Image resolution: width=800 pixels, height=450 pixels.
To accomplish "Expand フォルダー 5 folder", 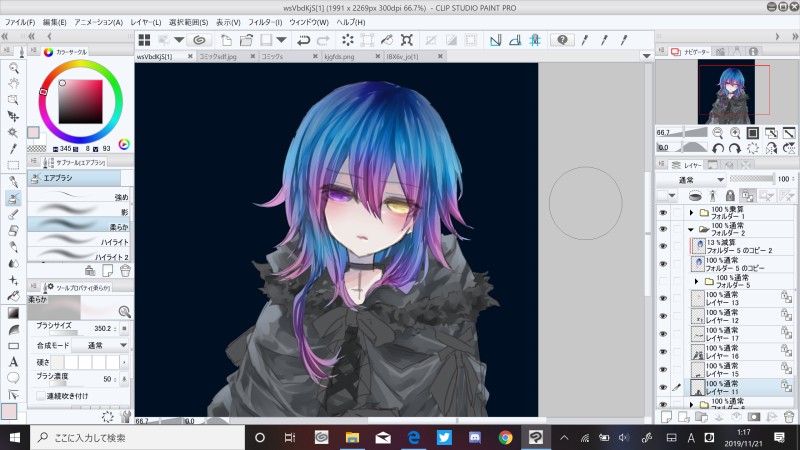I will (696, 281).
